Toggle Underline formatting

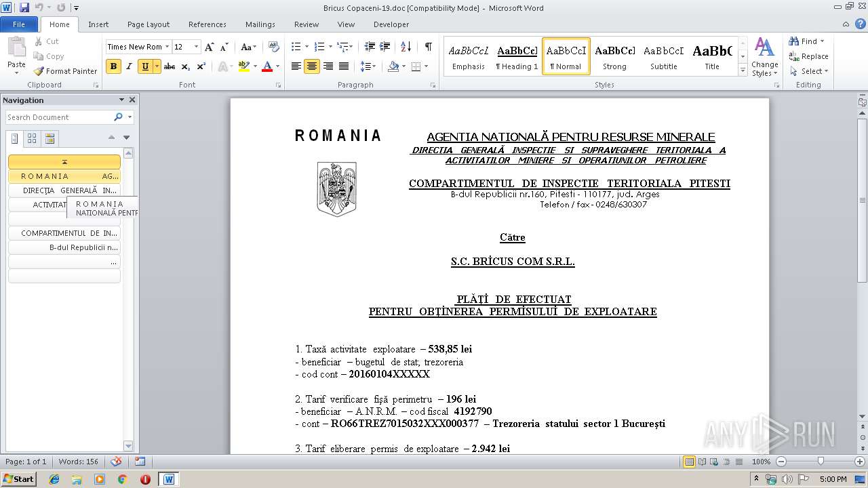pos(144,66)
